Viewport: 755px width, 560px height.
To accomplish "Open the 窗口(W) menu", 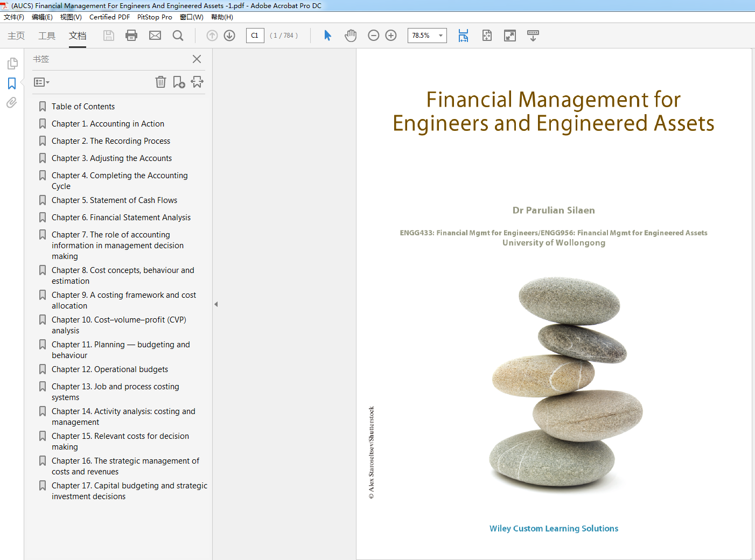I will coord(192,17).
